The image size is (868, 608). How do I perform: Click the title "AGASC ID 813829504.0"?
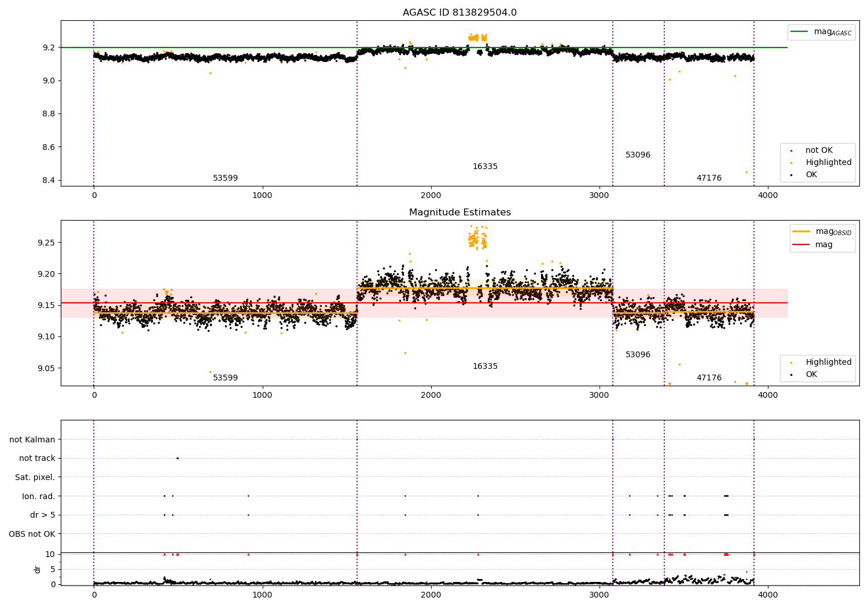pyautogui.click(x=459, y=13)
